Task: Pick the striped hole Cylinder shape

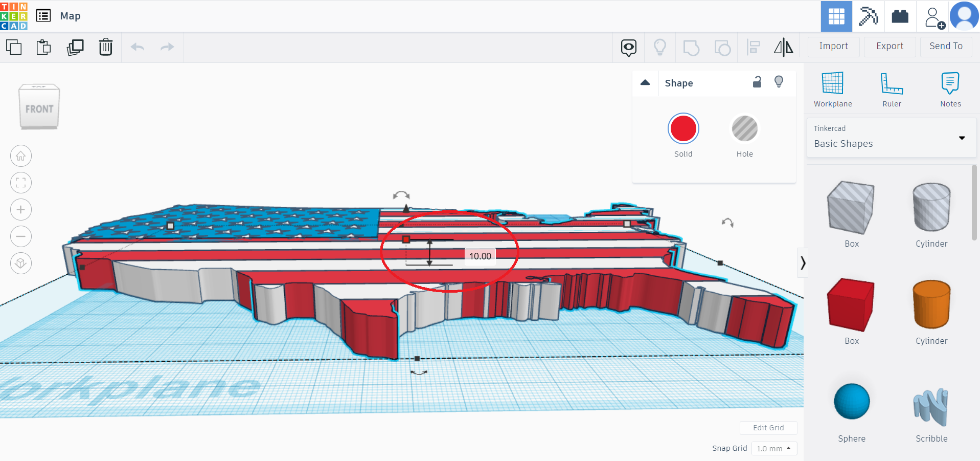Action: (931, 208)
